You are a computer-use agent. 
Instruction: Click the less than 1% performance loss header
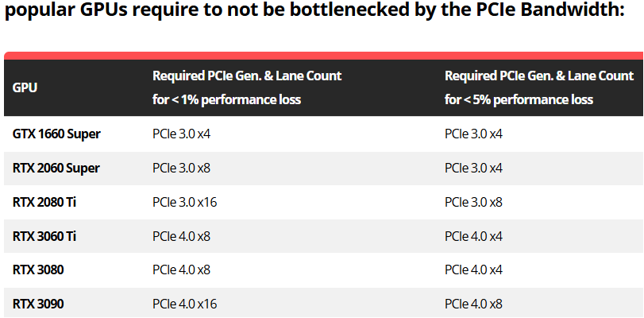(247, 87)
